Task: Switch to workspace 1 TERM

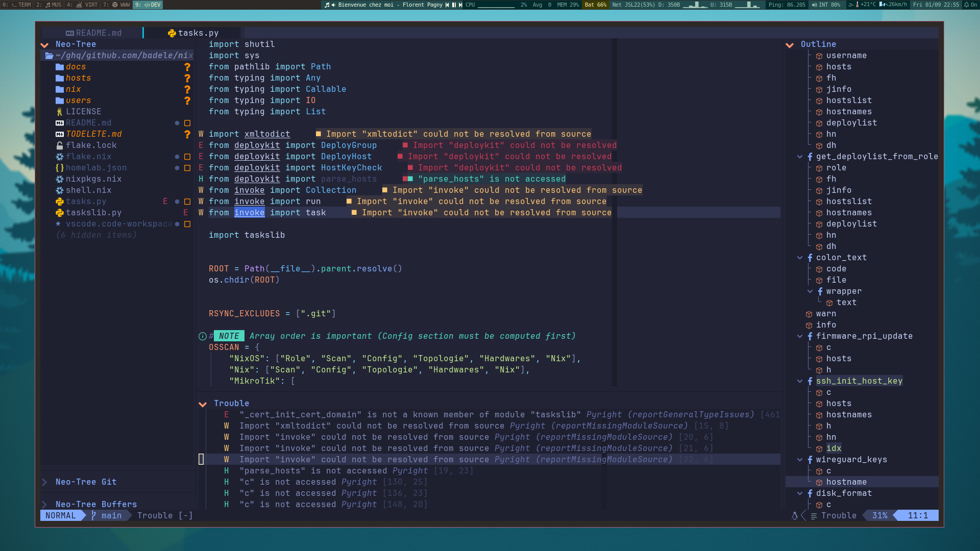Action: 17,5
